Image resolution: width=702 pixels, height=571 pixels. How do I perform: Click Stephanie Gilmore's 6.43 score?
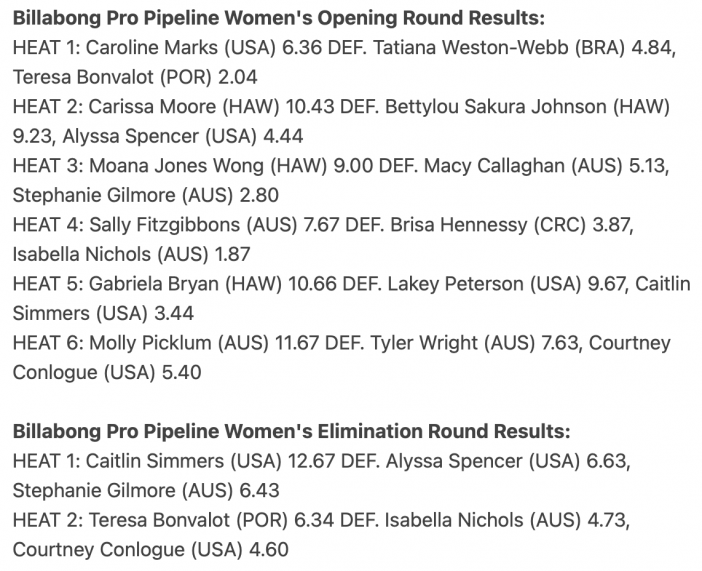(260, 491)
